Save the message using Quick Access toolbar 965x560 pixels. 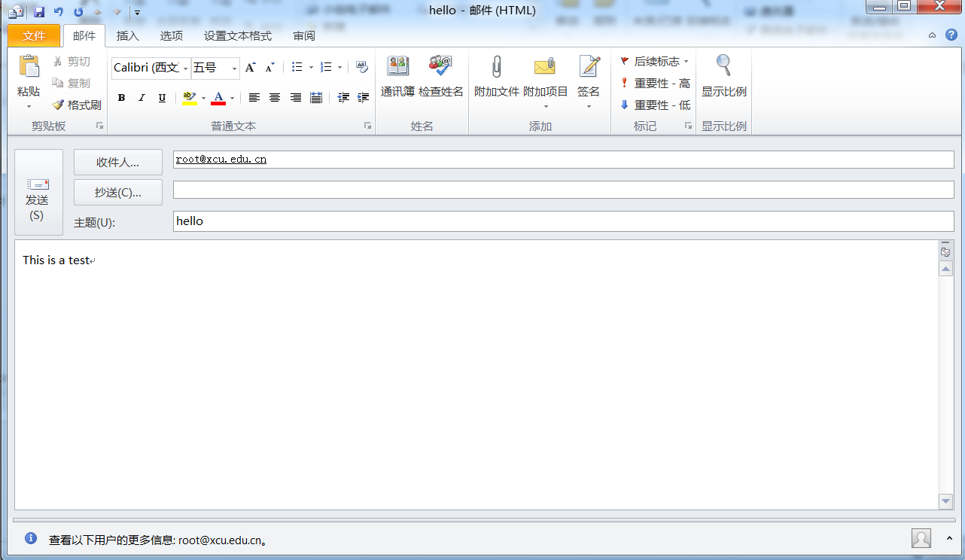click(x=39, y=12)
